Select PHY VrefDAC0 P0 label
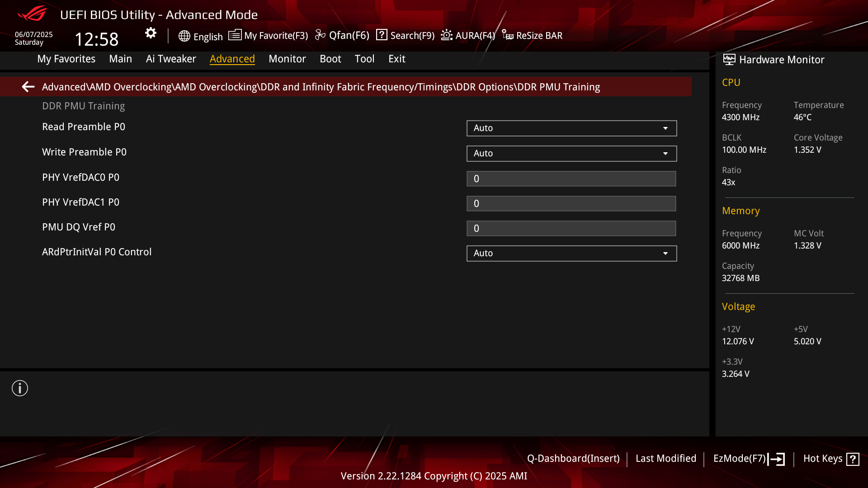 80,177
